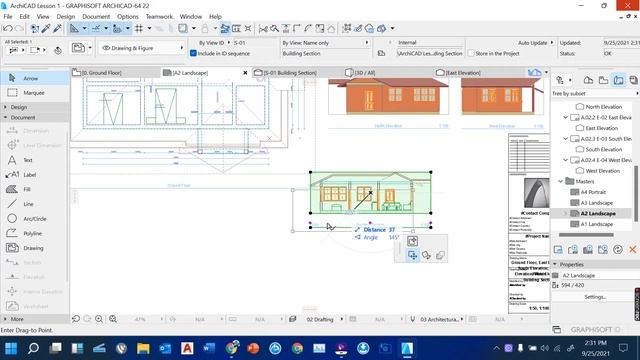Open the Tree by subset dropdown
This screenshot has height=360, width=640.
click(x=595, y=93)
